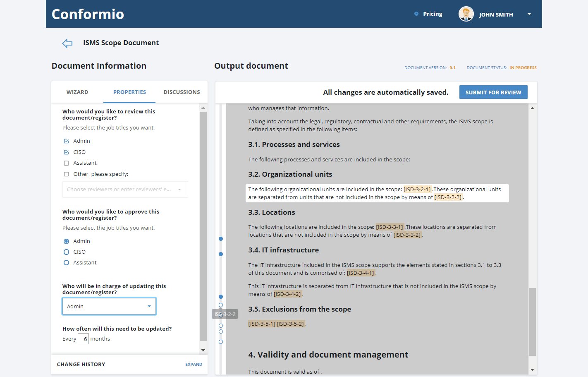This screenshot has height=377, width=588.
Task: Click the [ISD-3-5-1] placeholder under Exclusions
Action: pos(262,324)
